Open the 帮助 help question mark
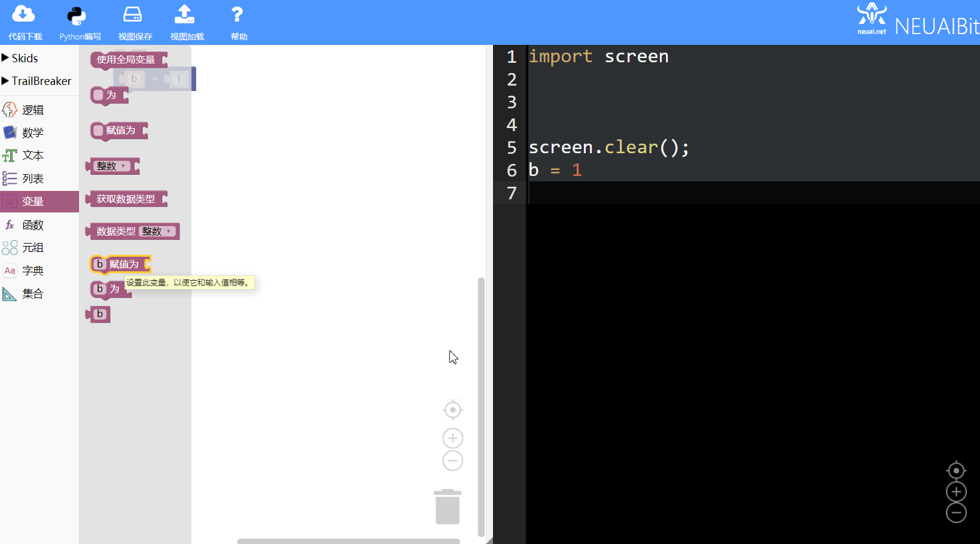Image resolution: width=980 pixels, height=544 pixels. [237, 14]
